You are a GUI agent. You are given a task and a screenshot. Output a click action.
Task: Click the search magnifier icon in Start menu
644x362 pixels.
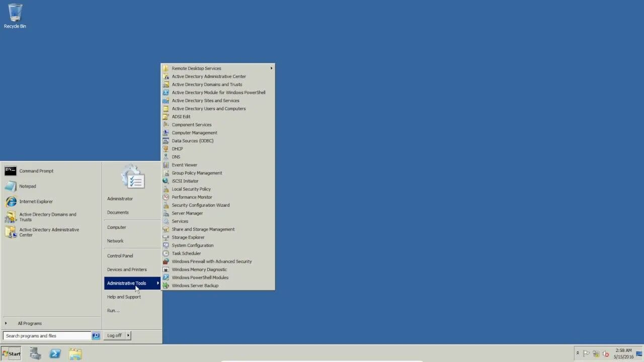click(x=96, y=336)
